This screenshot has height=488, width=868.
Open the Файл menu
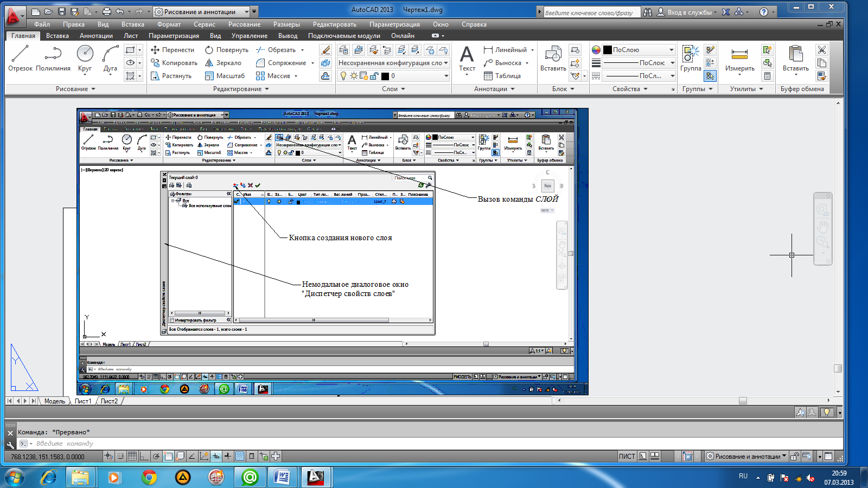[42, 24]
